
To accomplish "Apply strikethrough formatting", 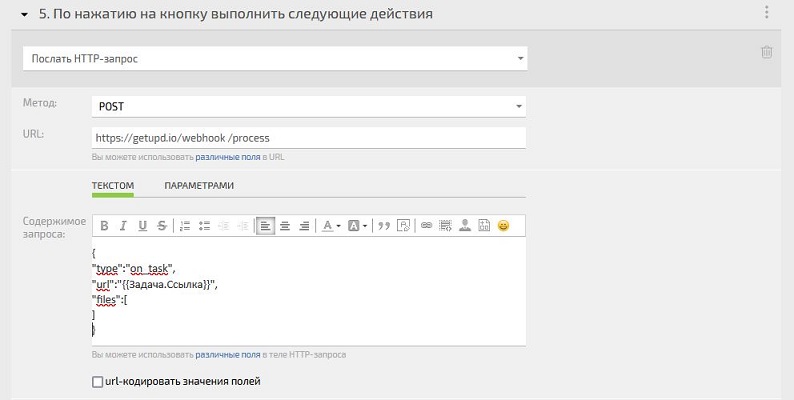I will pyautogui.click(x=162, y=226).
